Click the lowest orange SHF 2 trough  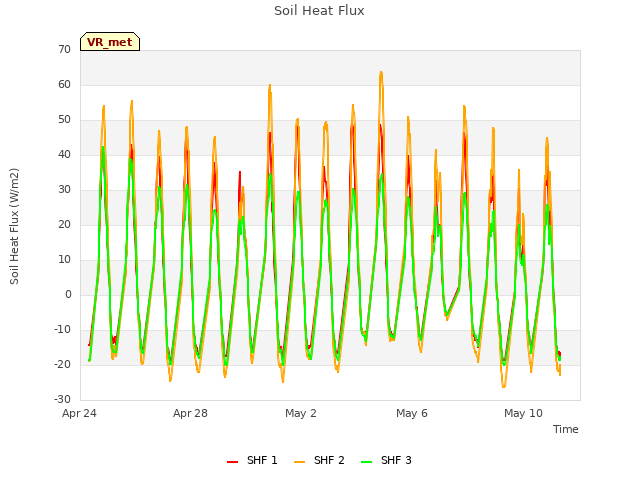coord(504,387)
